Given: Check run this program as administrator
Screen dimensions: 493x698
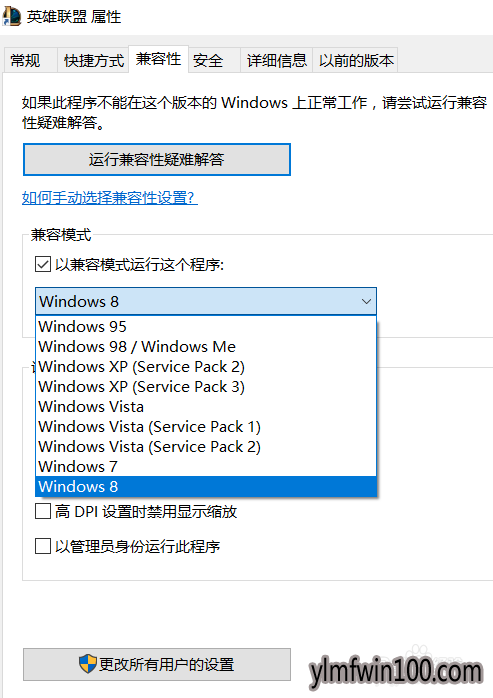Looking at the screenshot, I should coord(43,546).
